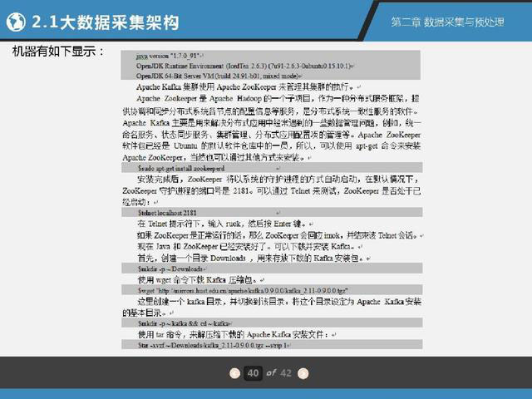Advance to the next slide
This screenshot has height=399, width=532.
(303, 373)
